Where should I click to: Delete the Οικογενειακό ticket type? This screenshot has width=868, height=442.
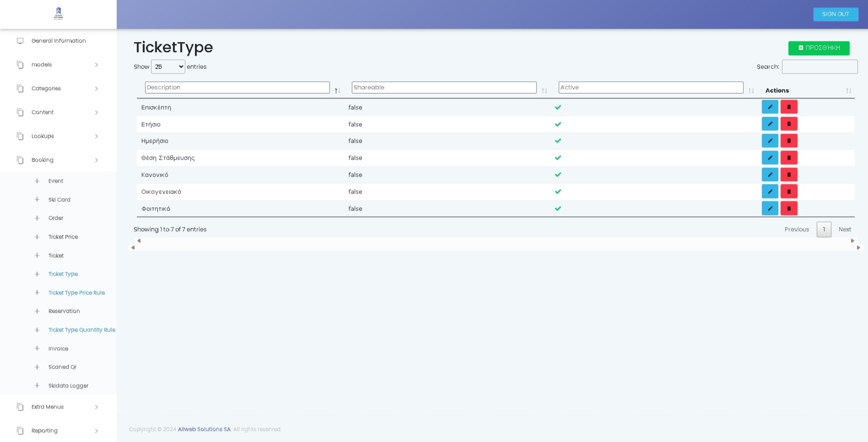[x=789, y=192]
